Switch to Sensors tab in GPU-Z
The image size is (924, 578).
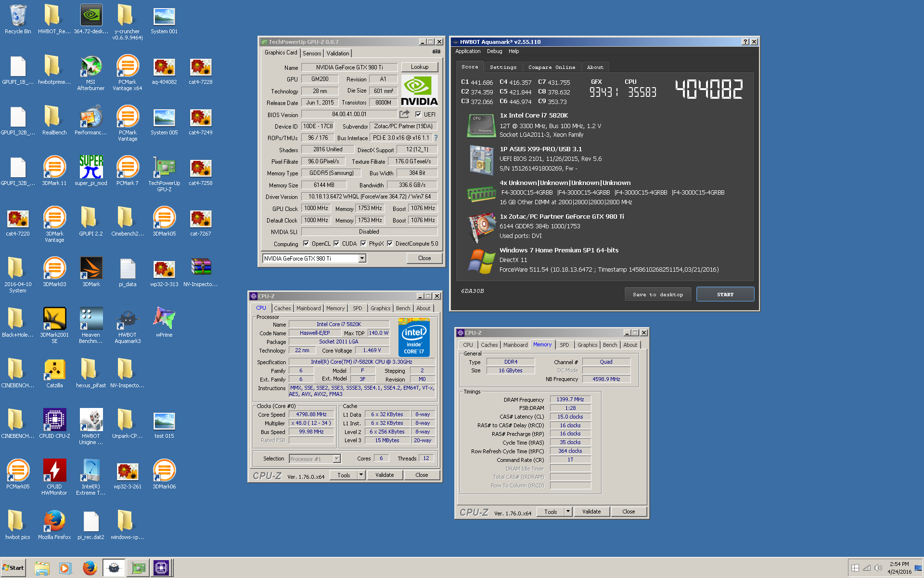[312, 53]
